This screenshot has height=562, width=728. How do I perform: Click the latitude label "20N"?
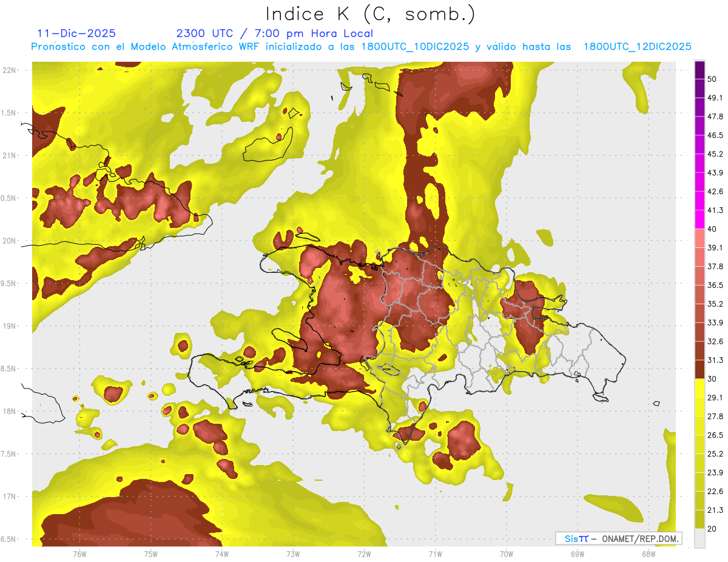click(10, 241)
